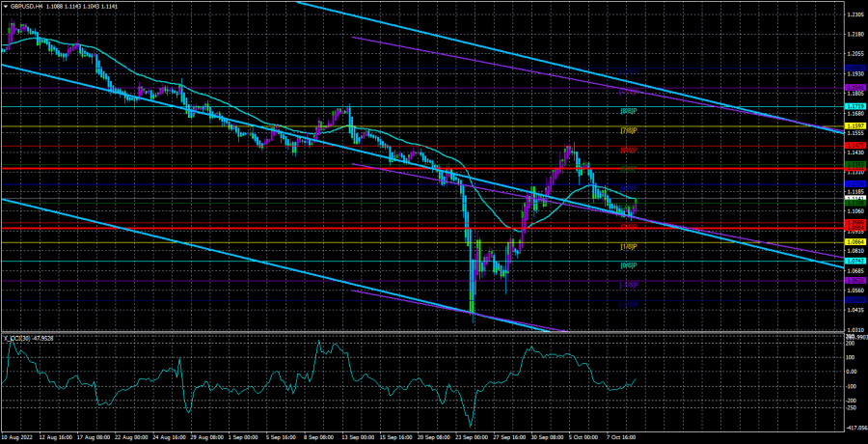The height and width of the screenshot is (444, 868).
Task: Click the 29 Aug 08:00 time label
Action: pyautogui.click(x=207, y=437)
